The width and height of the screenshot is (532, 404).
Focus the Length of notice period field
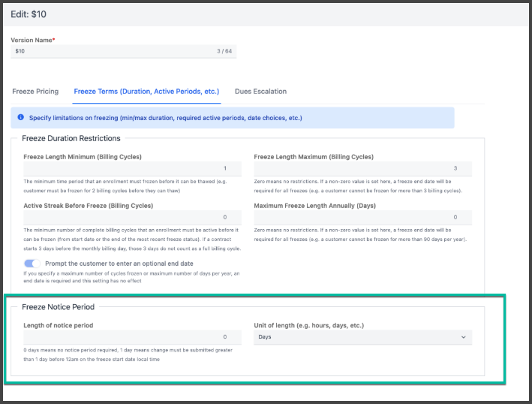point(127,337)
